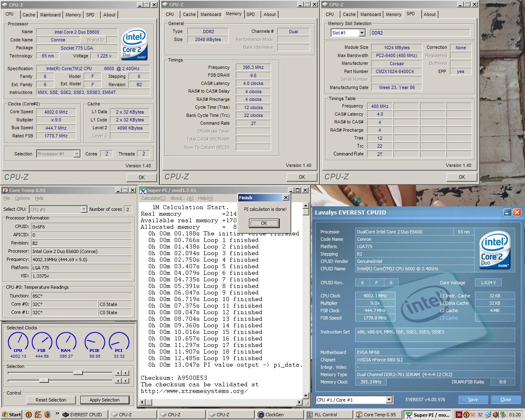Click the Core Speed value 4002.0 MHz
Image resolution: width=525 pixels, height=420 pixels.
[x=56, y=112]
